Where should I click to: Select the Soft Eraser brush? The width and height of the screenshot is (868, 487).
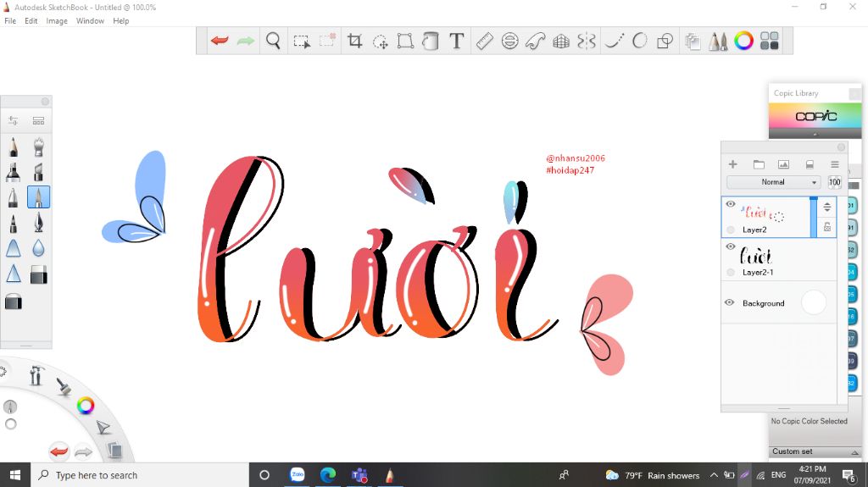point(14,302)
